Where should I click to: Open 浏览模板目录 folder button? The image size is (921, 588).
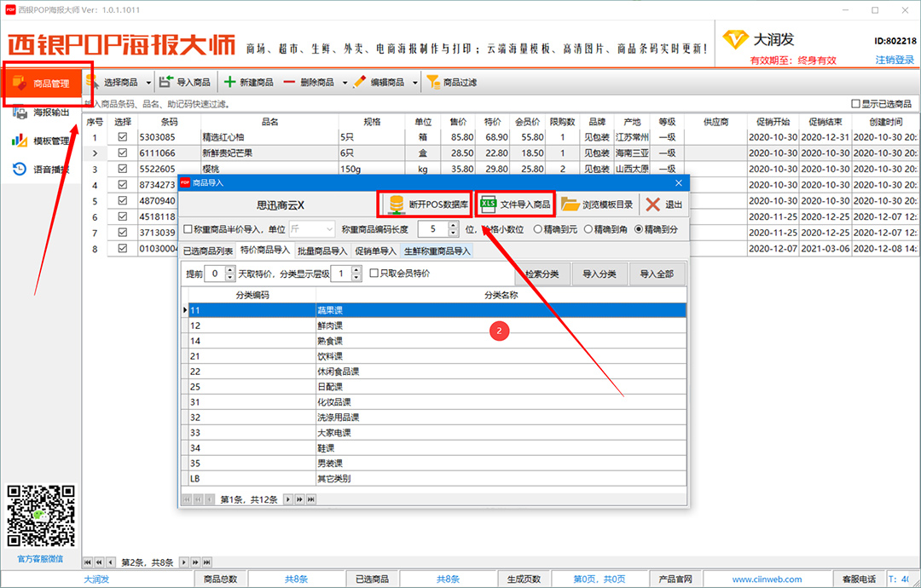597,205
